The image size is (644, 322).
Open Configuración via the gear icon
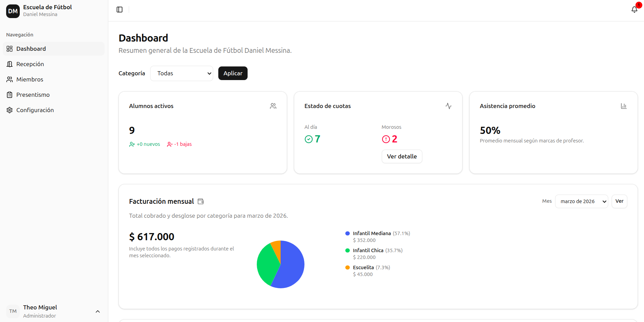(10, 110)
